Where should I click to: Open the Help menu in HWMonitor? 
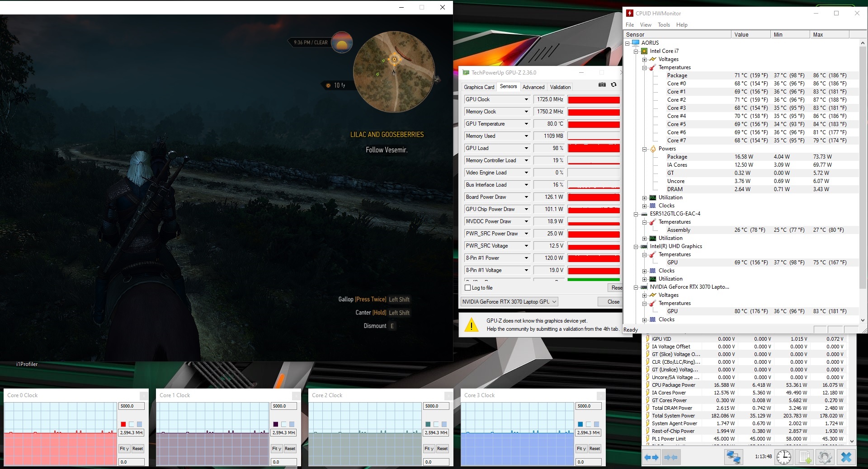click(682, 25)
